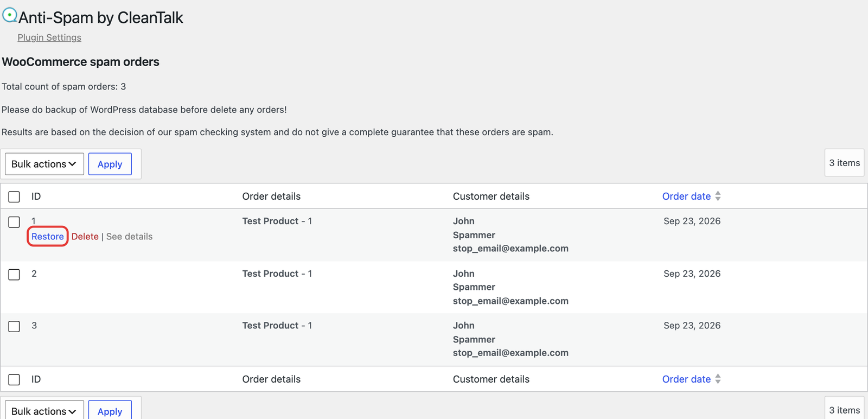Click the 'Total count of spam orders: 3' text
The height and width of the screenshot is (419, 868).
point(64,87)
